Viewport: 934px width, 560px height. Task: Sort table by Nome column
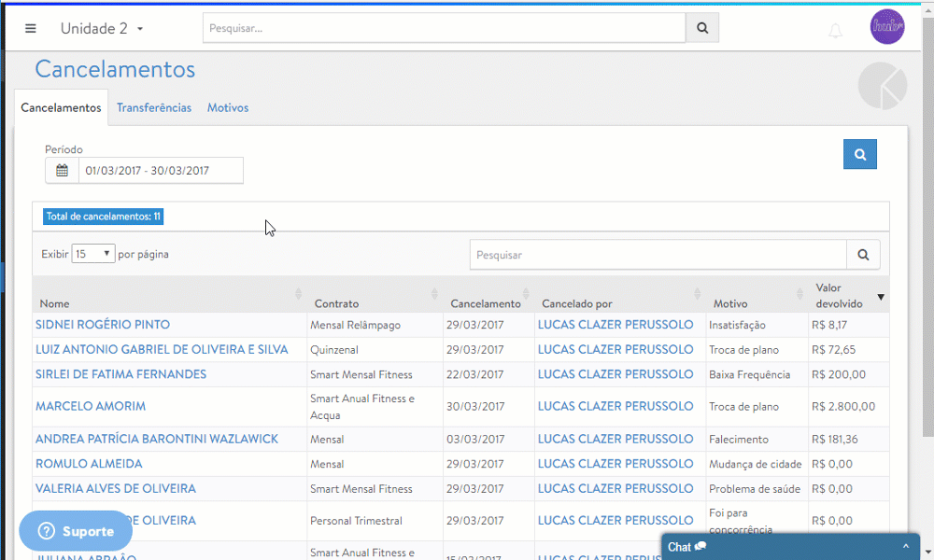click(166, 295)
